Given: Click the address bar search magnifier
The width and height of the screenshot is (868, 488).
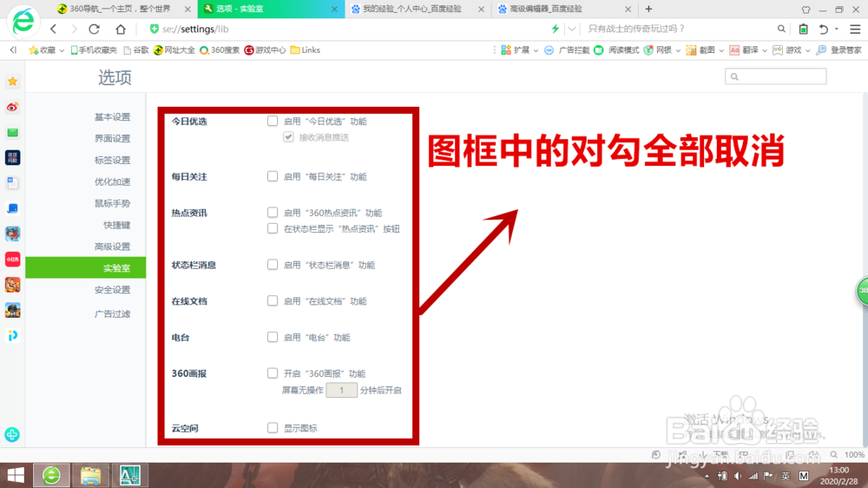Looking at the screenshot, I should 781,29.
